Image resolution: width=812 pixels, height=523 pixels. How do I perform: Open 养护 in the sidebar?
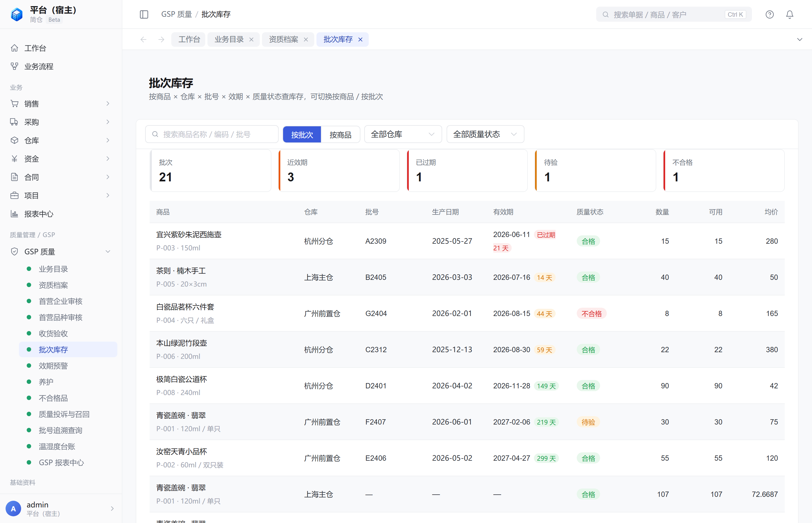[68, 382]
